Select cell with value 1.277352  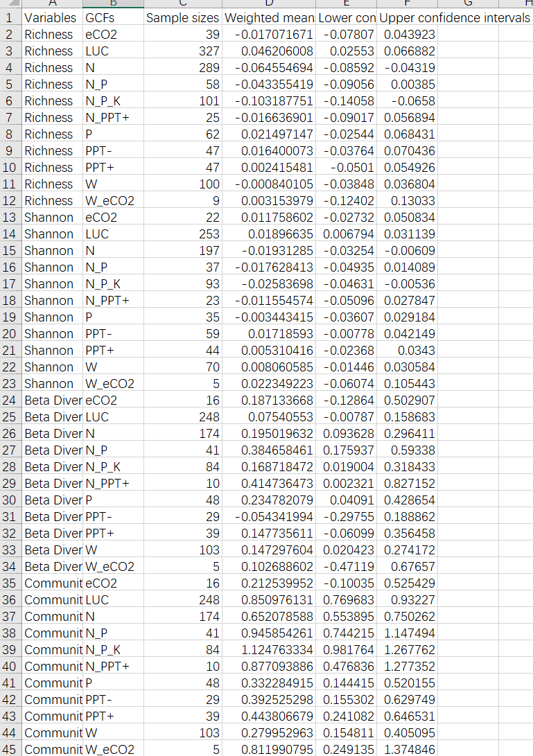tap(407, 667)
